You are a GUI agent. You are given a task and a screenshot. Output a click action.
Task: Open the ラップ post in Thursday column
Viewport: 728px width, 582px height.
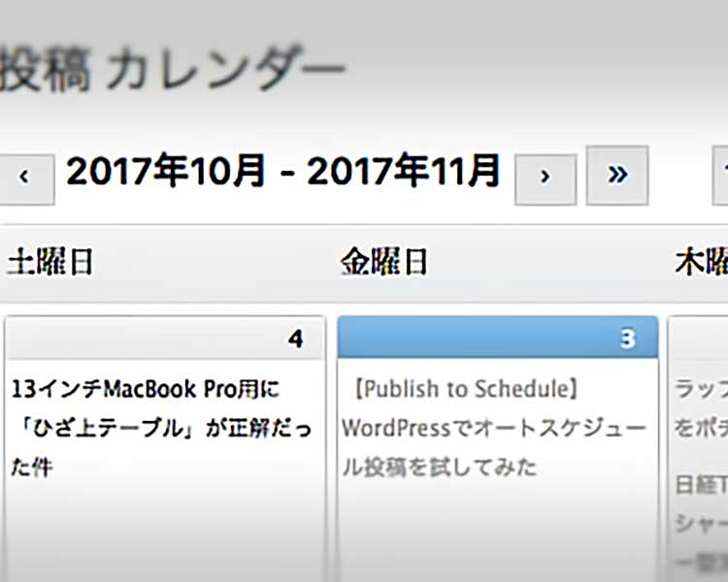point(701,408)
